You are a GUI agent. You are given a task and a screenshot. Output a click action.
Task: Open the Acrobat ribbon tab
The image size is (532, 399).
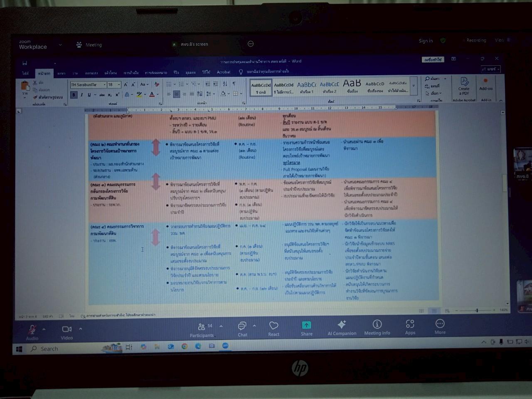click(224, 72)
